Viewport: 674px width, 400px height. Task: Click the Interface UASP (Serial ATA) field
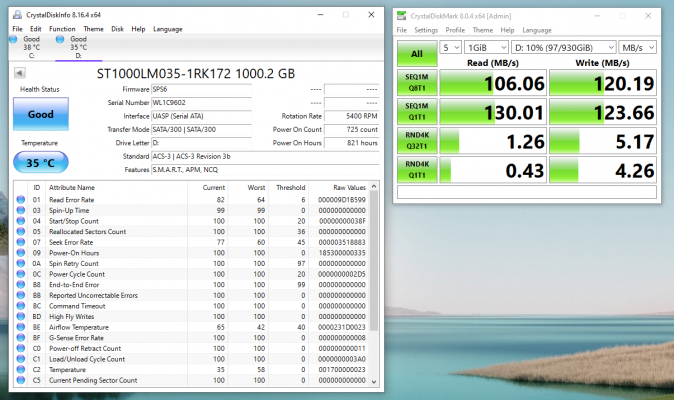202,116
